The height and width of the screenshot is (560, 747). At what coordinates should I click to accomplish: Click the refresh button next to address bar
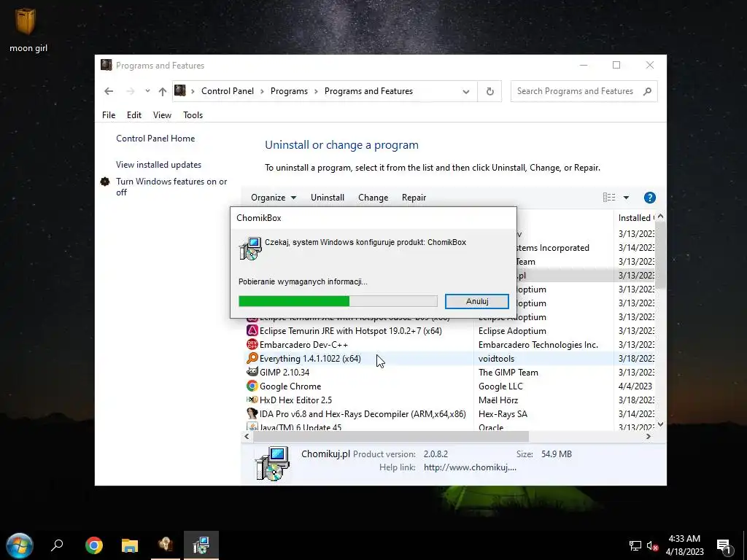489,91
